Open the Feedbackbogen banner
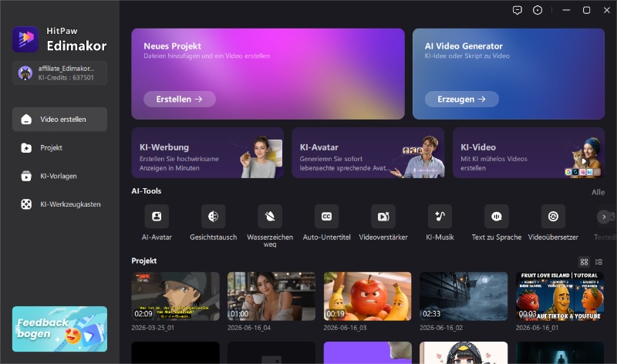The image size is (617, 364). tap(60, 329)
